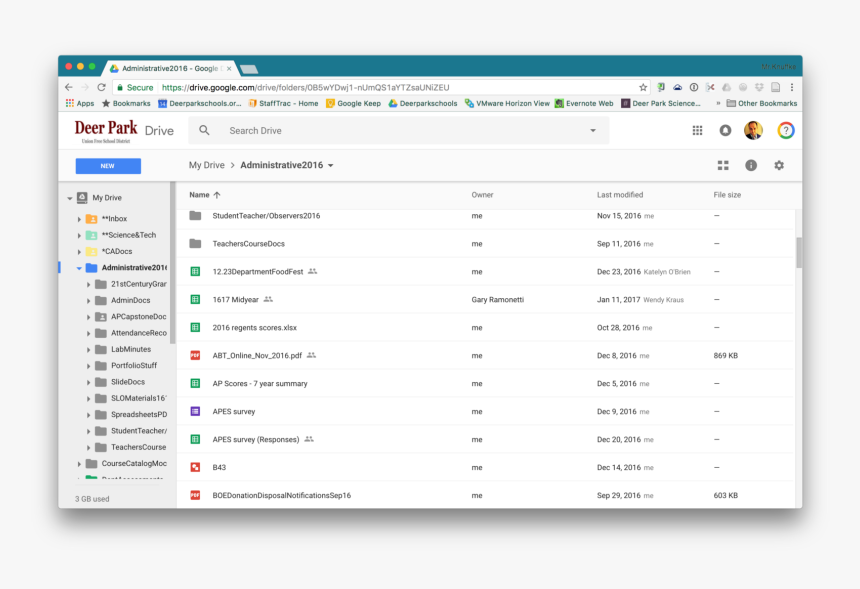Open search options dropdown arrow

pyautogui.click(x=592, y=130)
